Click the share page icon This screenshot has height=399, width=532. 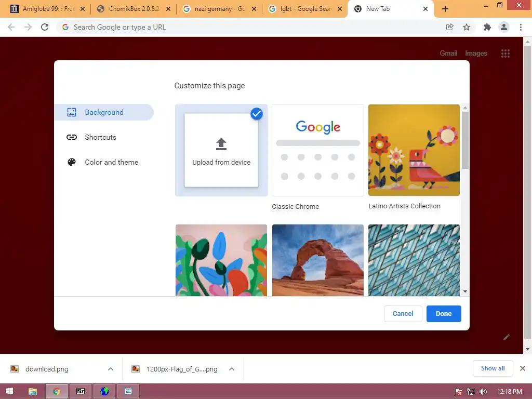pyautogui.click(x=449, y=27)
